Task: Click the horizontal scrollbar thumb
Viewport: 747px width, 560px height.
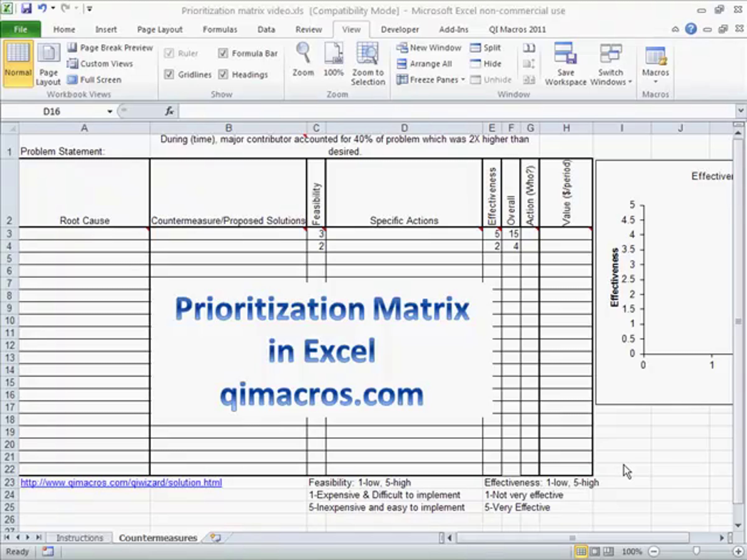Action: (572, 538)
